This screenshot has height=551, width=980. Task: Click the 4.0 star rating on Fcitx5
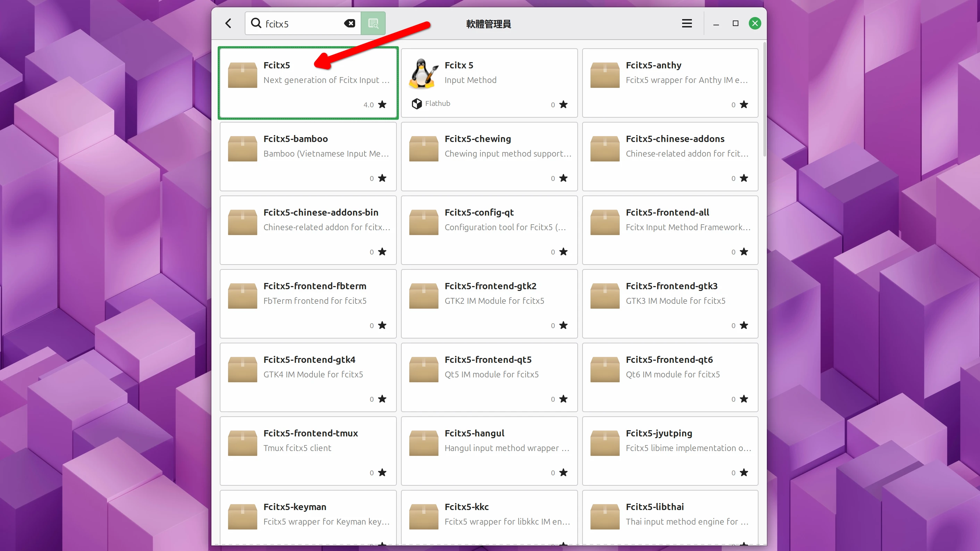click(x=375, y=105)
